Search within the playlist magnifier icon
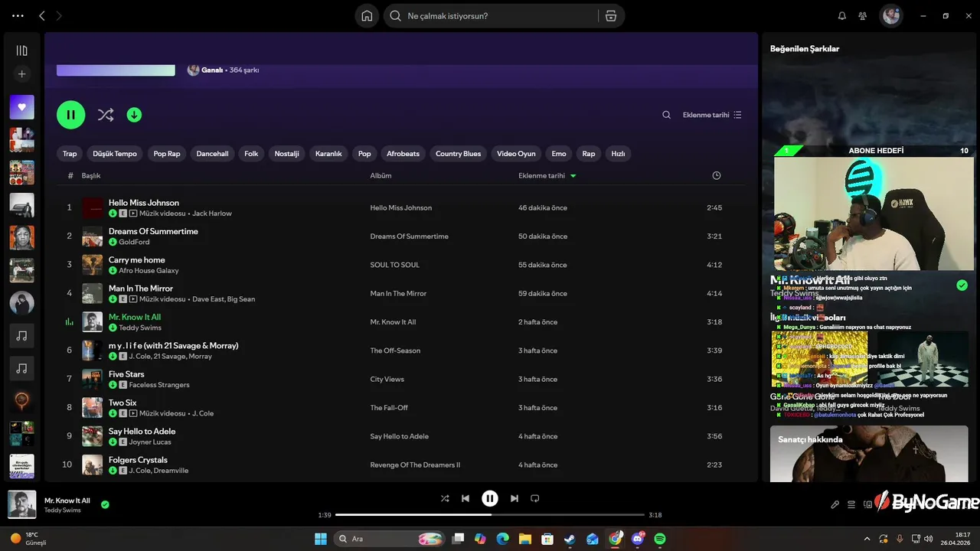The width and height of the screenshot is (980, 551). [666, 115]
